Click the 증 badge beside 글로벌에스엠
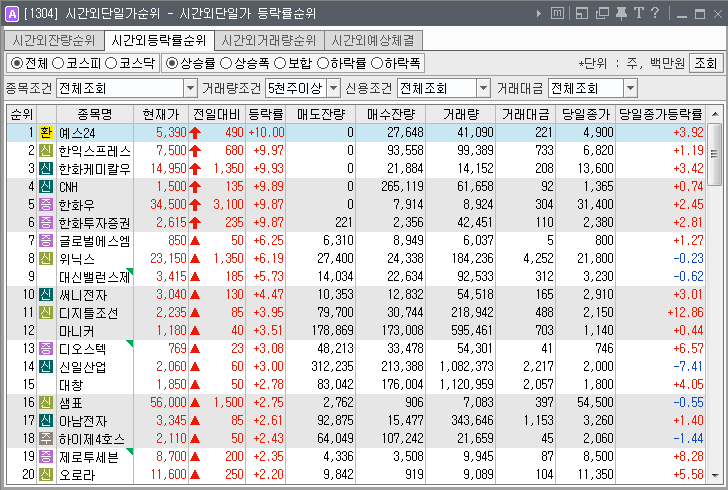Screen dimensions: 728x490 (46, 241)
